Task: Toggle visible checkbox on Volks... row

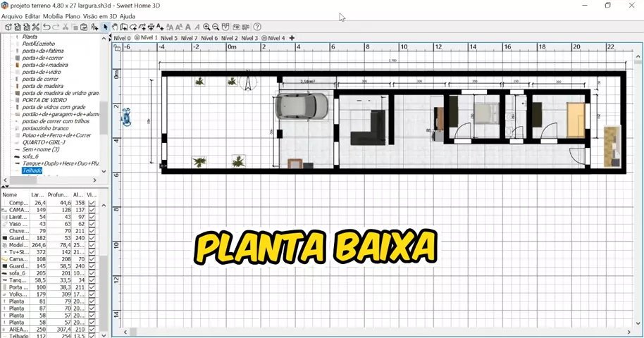Action: [x=92, y=294]
